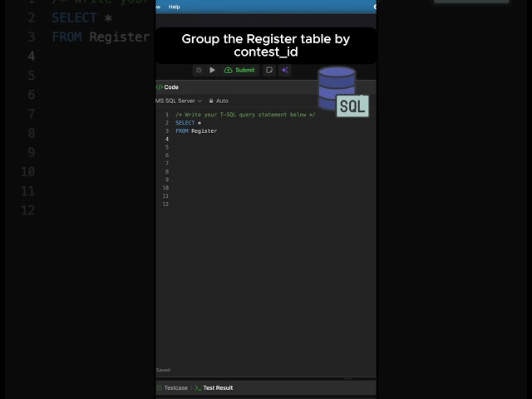Click the SELECT keyword on line 2

point(185,123)
